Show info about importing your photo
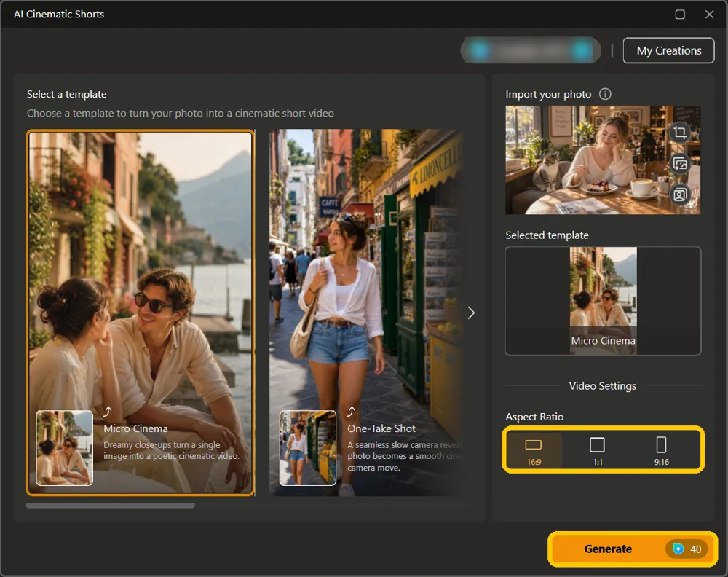Viewport: 728px width, 577px height. (x=605, y=94)
